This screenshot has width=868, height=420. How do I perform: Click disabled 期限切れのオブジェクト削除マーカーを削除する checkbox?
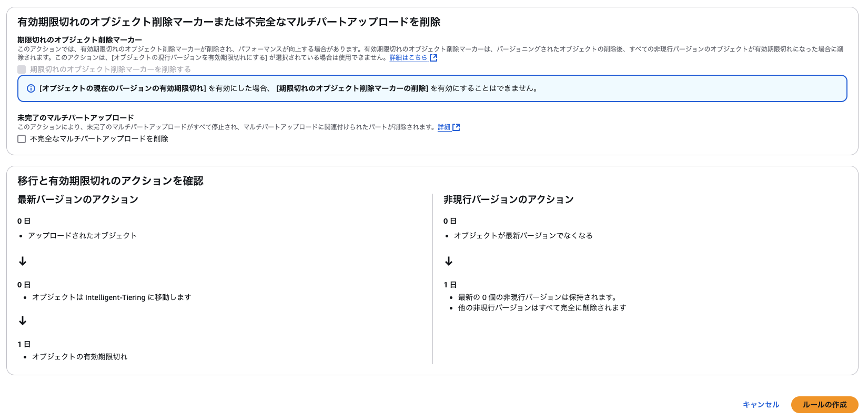point(22,69)
